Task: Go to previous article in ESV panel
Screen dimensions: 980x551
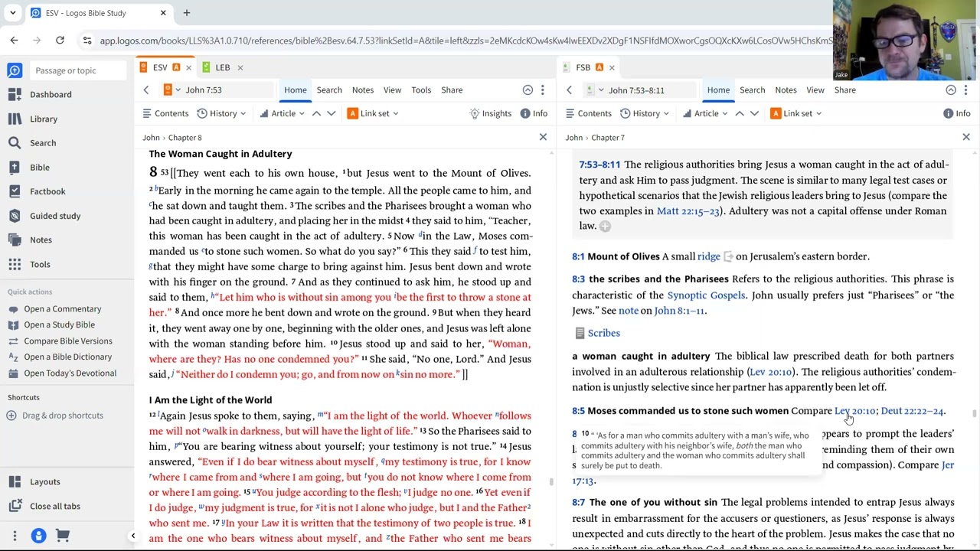Action: pyautogui.click(x=316, y=113)
